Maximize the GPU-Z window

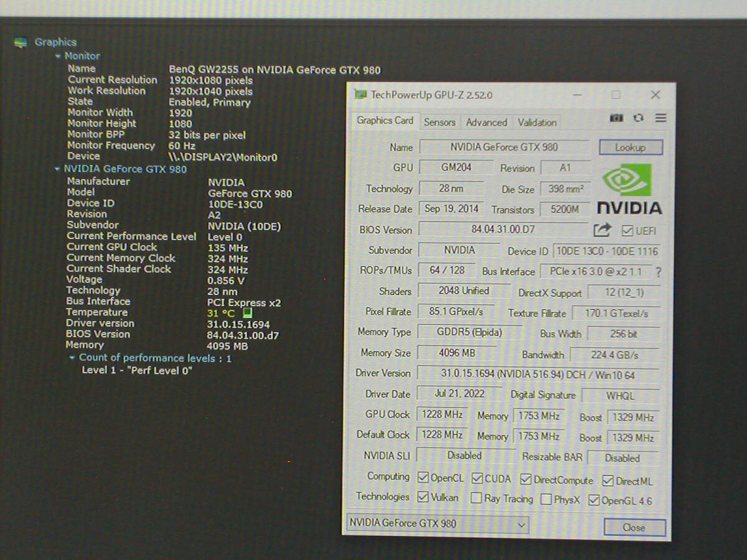tap(616, 95)
